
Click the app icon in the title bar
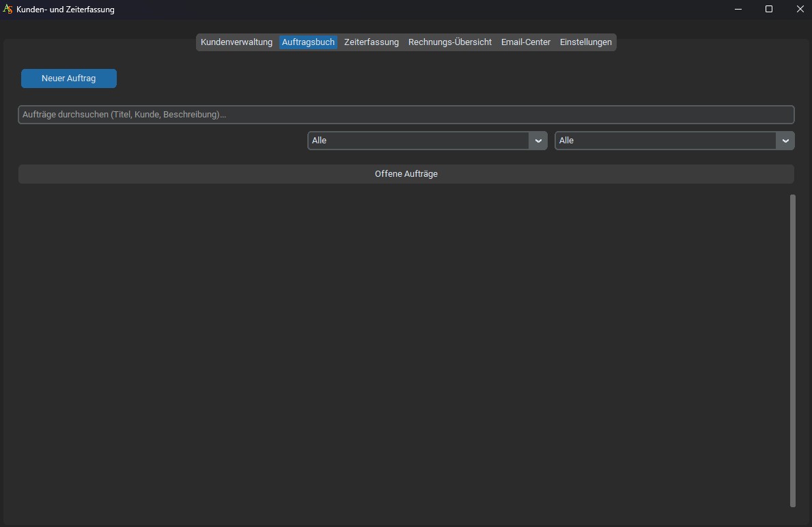(x=8, y=10)
